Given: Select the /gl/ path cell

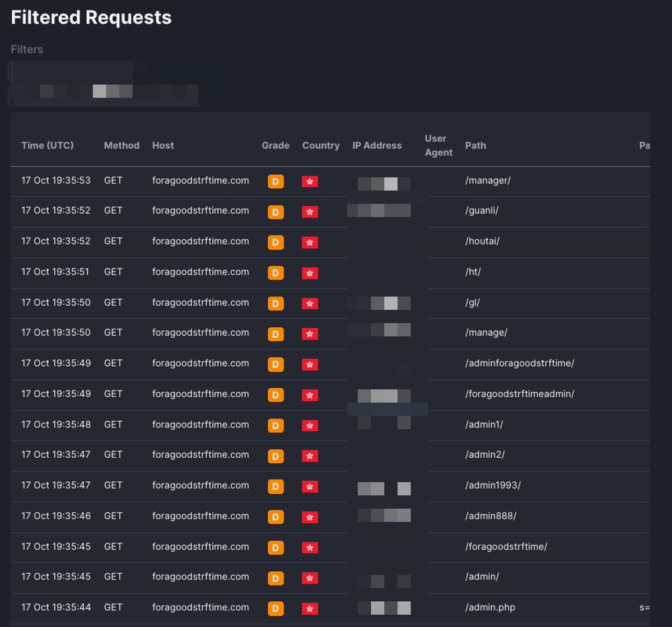Looking at the screenshot, I should pos(473,302).
